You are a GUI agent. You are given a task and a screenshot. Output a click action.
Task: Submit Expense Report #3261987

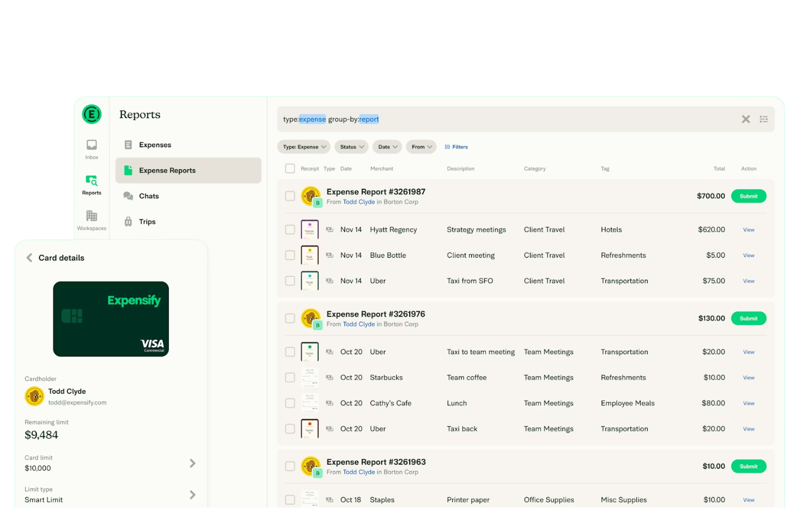748,196
